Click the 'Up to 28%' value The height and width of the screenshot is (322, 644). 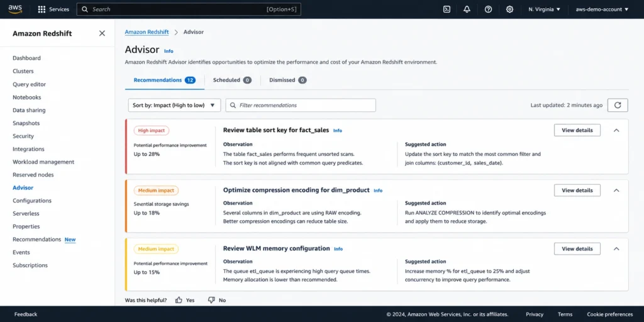(x=147, y=155)
